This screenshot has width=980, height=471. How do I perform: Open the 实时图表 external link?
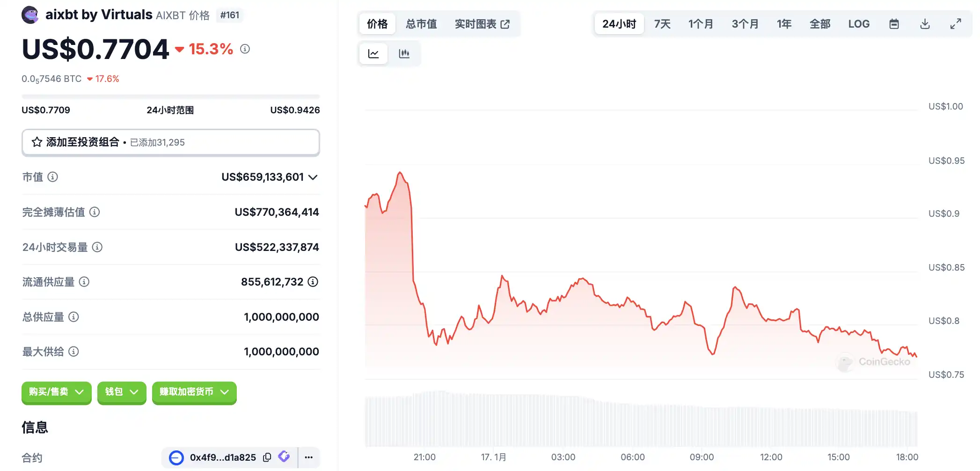[x=482, y=24]
